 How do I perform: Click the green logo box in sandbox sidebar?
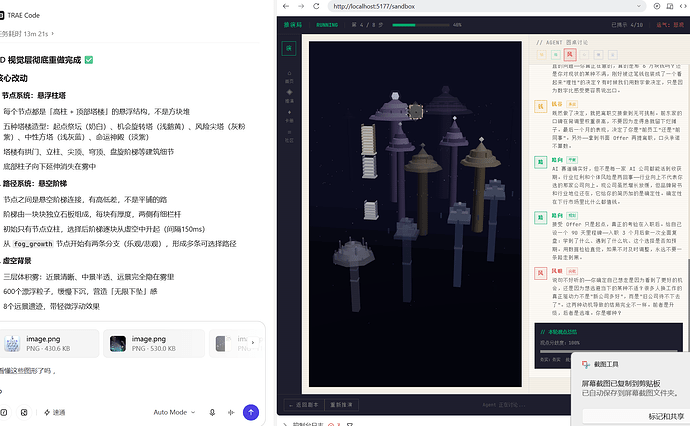point(289,48)
